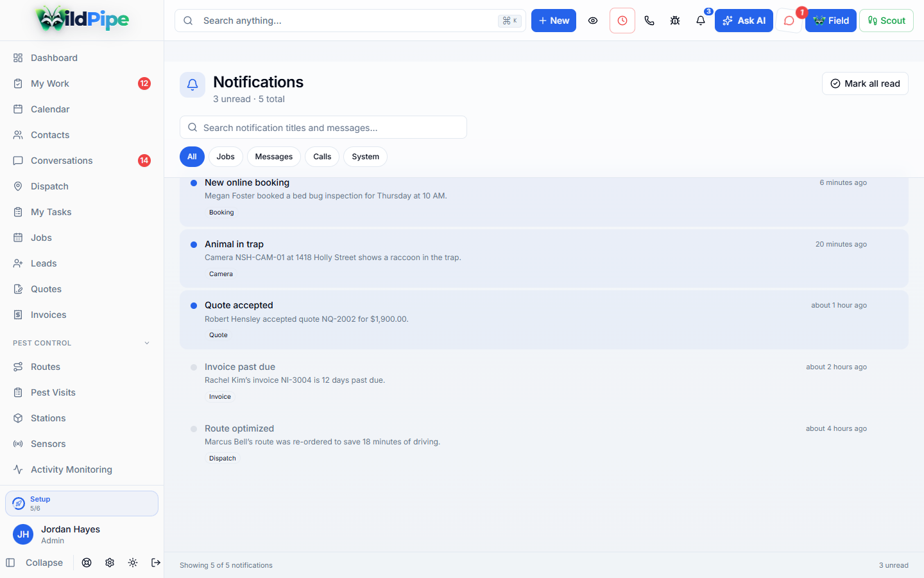Open Calendar in sidebar
Image resolution: width=924 pixels, height=578 pixels.
tap(81, 109)
